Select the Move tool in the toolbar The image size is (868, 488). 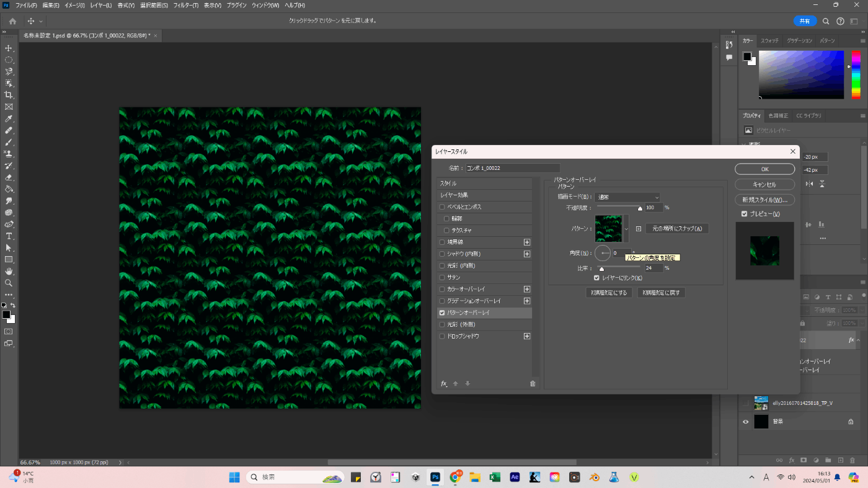click(x=9, y=48)
